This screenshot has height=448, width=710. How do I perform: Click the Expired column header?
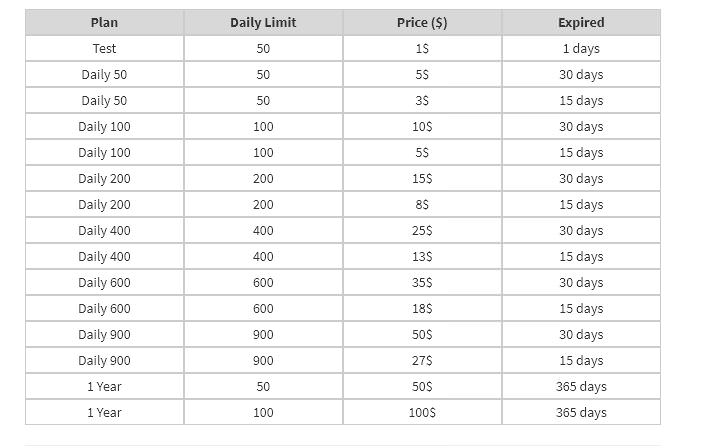pos(581,23)
